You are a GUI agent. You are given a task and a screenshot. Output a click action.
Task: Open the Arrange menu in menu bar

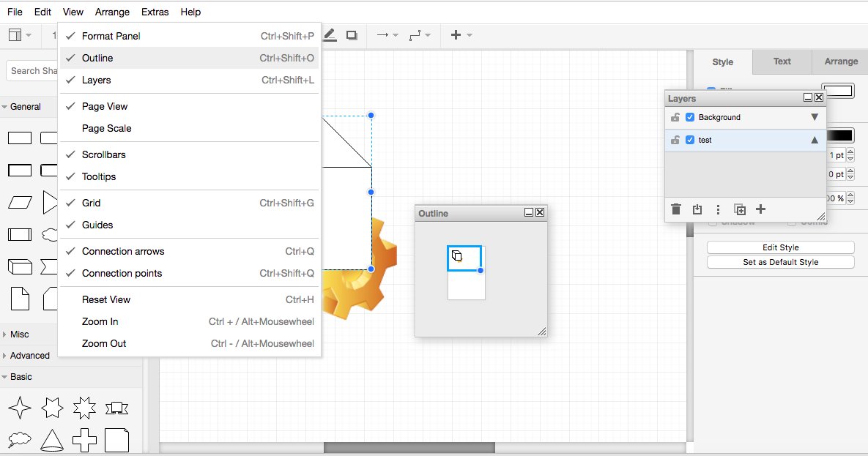click(112, 12)
